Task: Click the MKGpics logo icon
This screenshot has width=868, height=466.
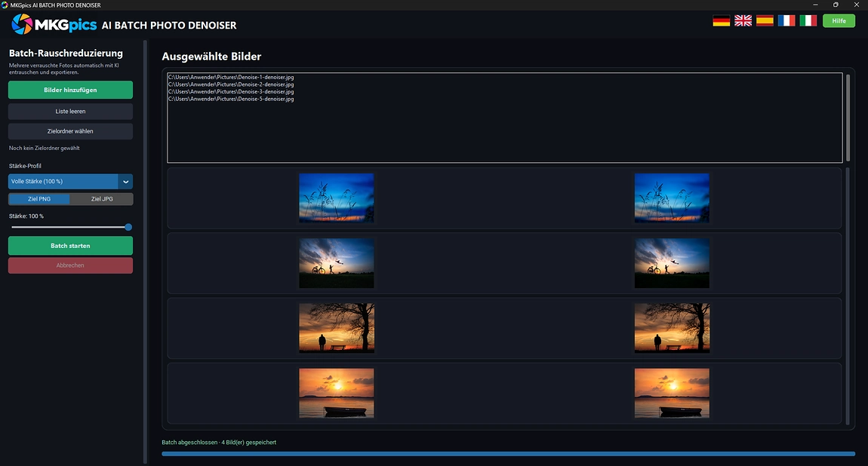Action: [22, 24]
